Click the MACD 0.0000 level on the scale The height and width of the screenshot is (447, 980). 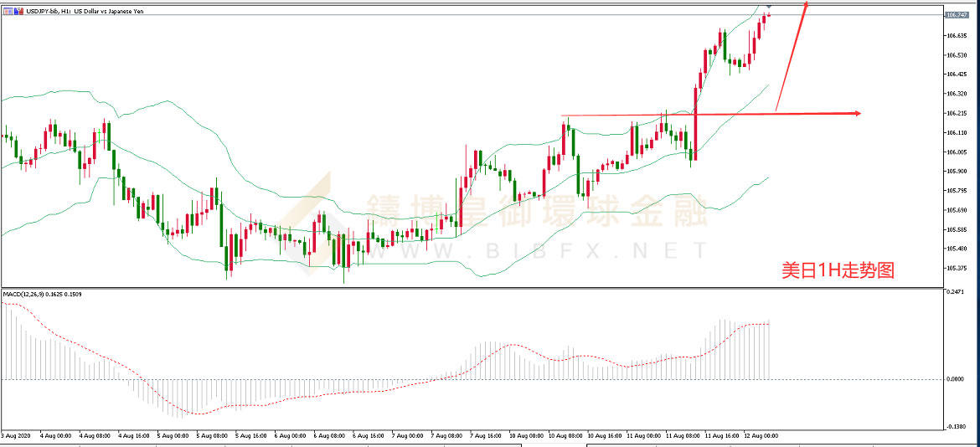pos(957,379)
